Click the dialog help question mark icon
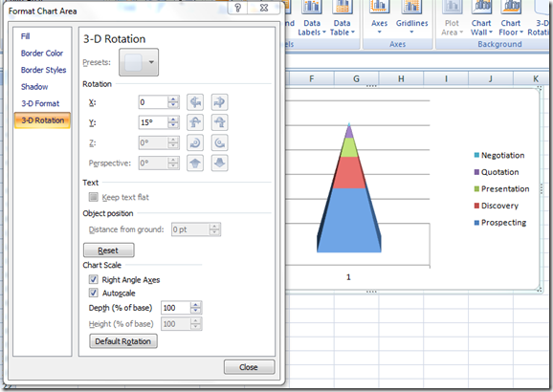This screenshot has height=392, width=553. pos(237,8)
